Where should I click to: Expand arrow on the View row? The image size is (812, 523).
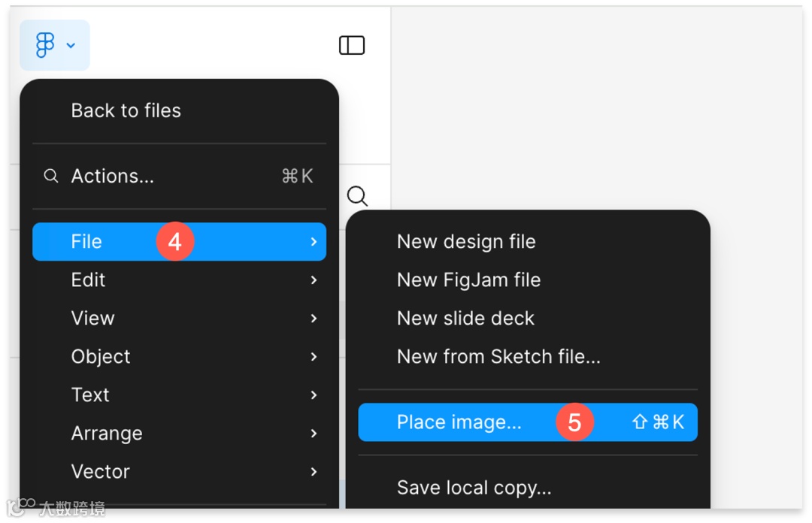point(314,319)
